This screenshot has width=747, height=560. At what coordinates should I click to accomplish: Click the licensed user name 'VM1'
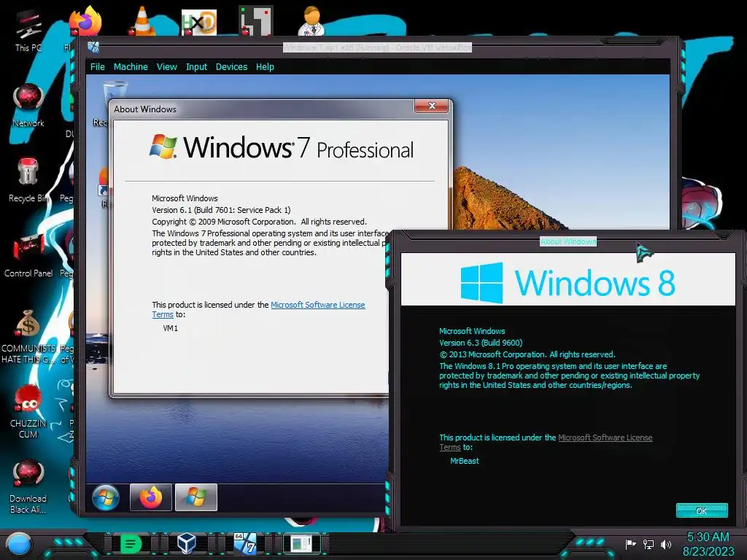tap(171, 328)
